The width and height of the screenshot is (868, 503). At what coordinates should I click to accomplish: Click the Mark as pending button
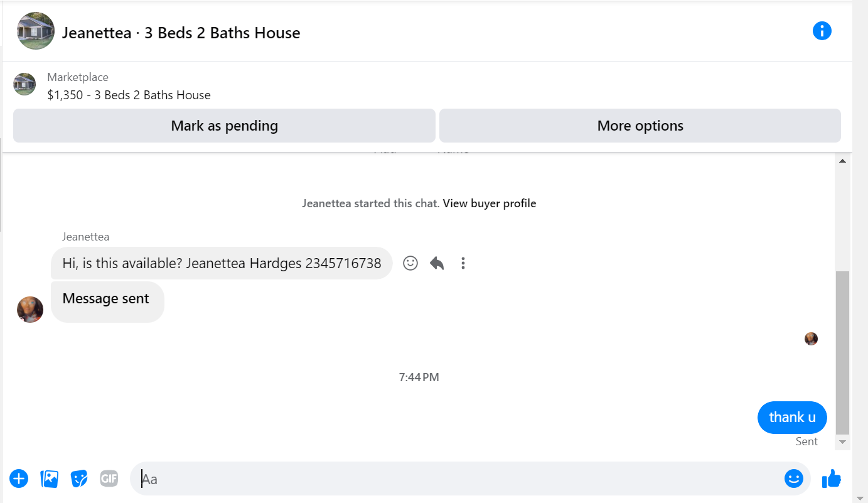tap(224, 126)
